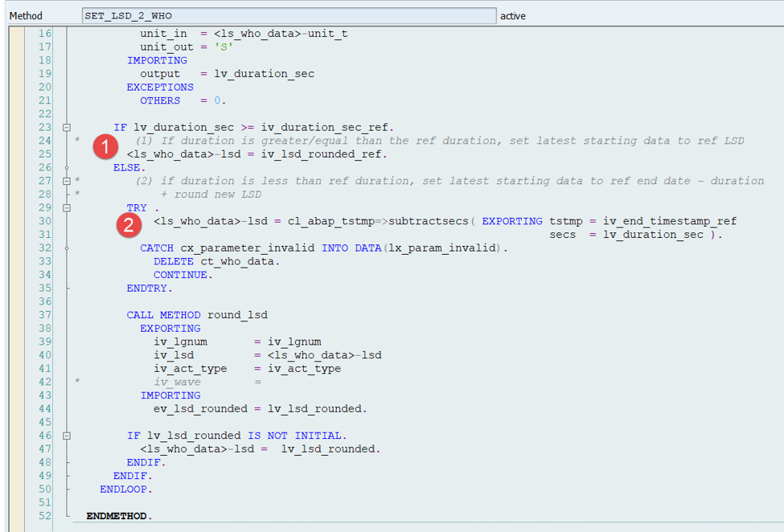The width and height of the screenshot is (784, 532).
Task: Collapse the IF block at line 23
Action: pyautogui.click(x=67, y=128)
